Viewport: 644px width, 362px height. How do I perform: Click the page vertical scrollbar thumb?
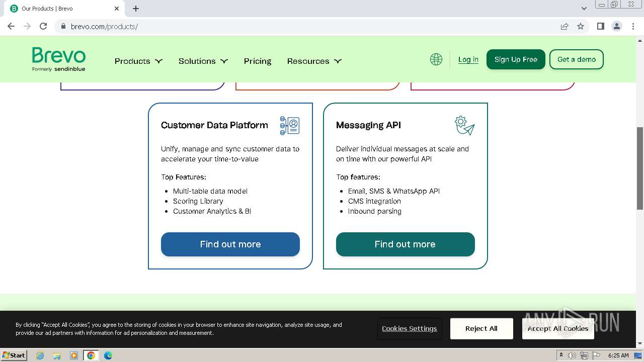[x=640, y=168]
